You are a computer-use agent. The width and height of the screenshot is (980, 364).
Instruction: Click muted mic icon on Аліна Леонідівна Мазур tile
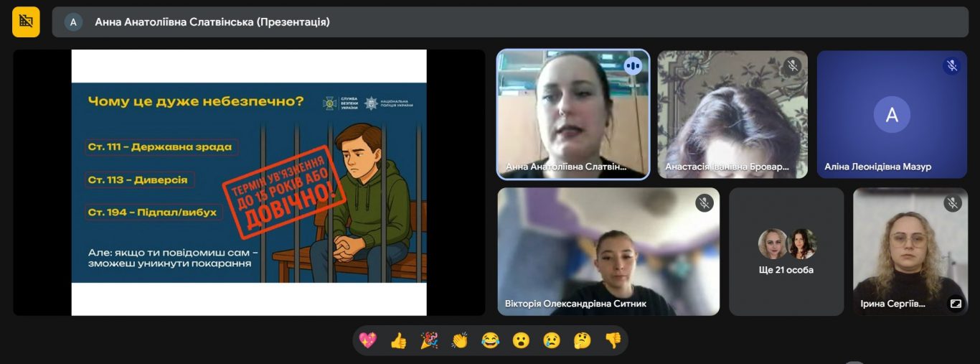pos(951,66)
